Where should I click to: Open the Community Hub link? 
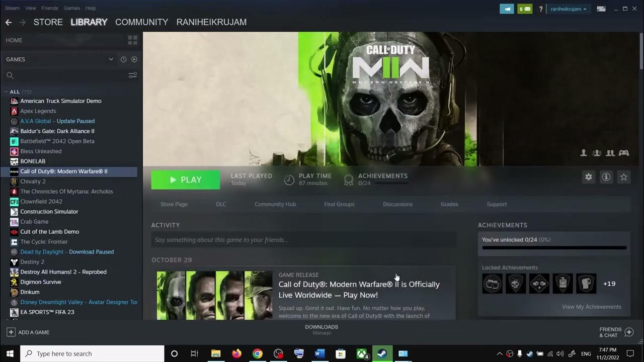[x=275, y=204]
